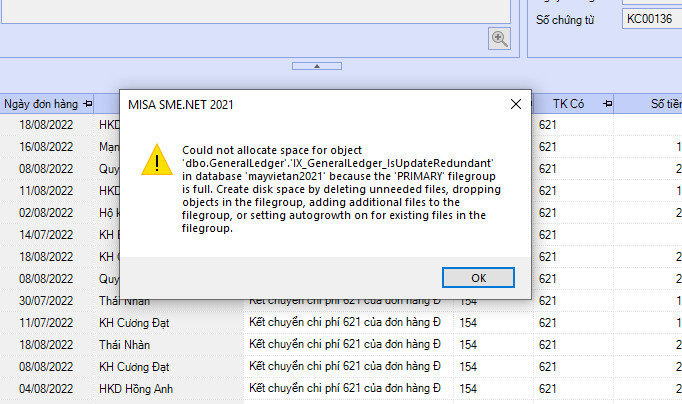
Task: Collapse the top panel with the arrow
Action: (x=317, y=66)
